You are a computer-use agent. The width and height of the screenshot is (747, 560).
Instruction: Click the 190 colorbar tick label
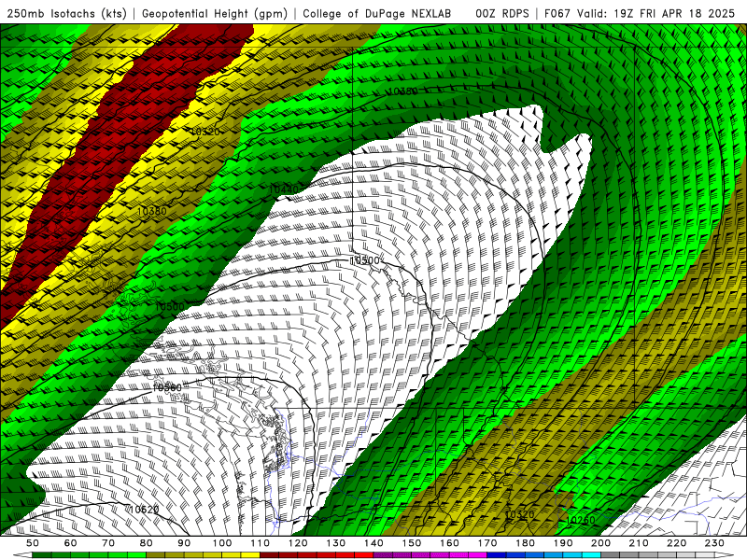point(563,543)
